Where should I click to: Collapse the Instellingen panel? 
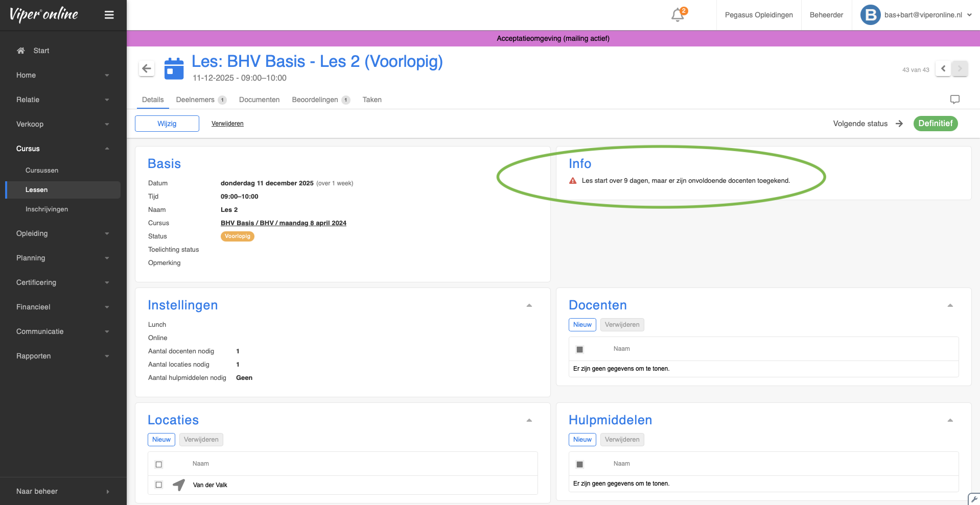529,305
